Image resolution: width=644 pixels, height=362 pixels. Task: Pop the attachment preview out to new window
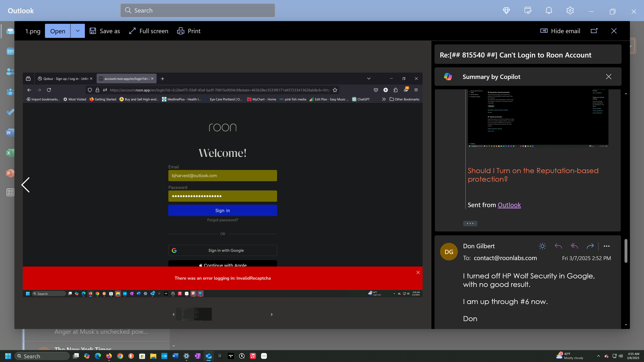point(594,31)
